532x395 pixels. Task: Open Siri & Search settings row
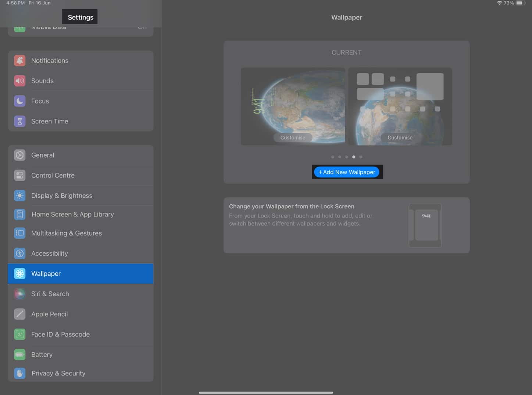(x=81, y=294)
